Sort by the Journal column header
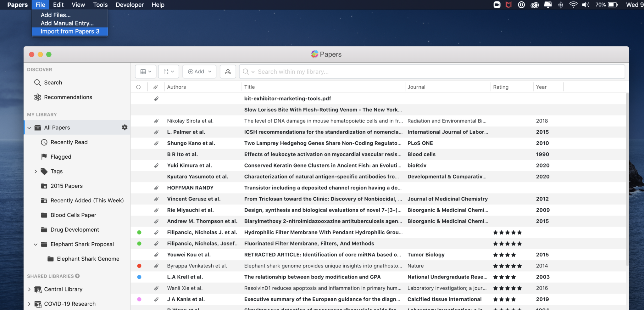 [x=416, y=87]
